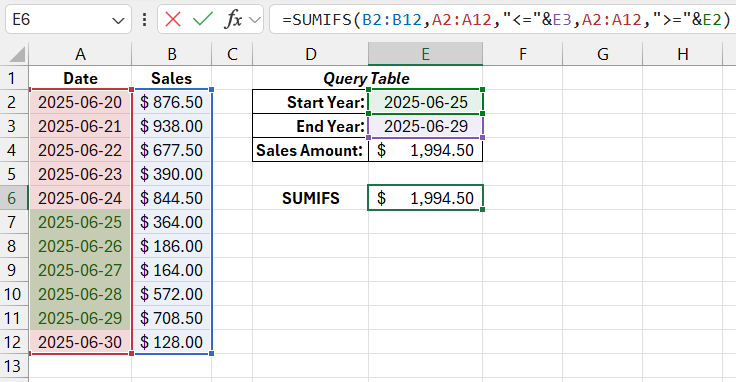Select sales value $ 677.50
The image size is (736, 382).
click(x=172, y=150)
